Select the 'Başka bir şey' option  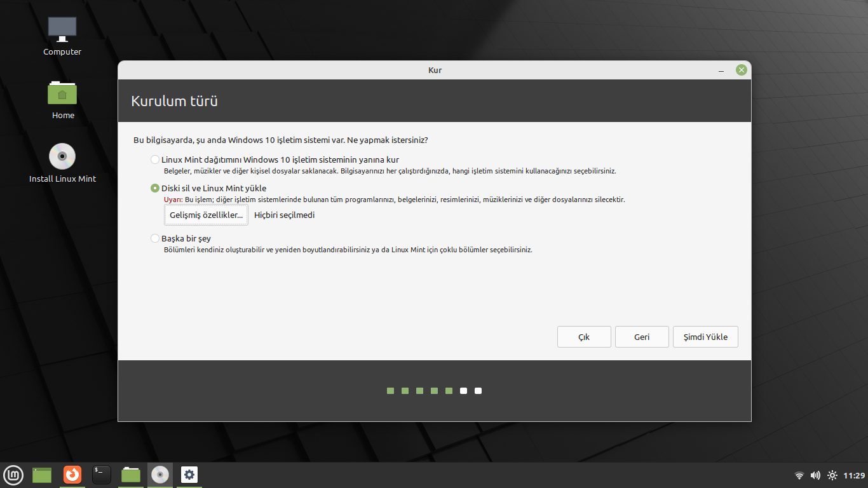(180, 238)
